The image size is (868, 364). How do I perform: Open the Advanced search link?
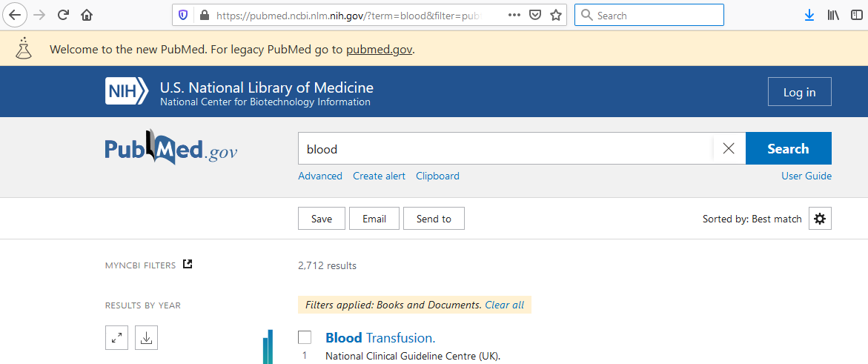click(x=320, y=176)
